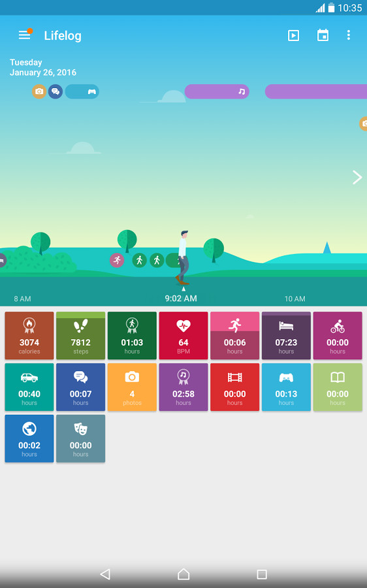Tap the walking man avatar
The width and height of the screenshot is (367, 588).
pyautogui.click(x=183, y=257)
